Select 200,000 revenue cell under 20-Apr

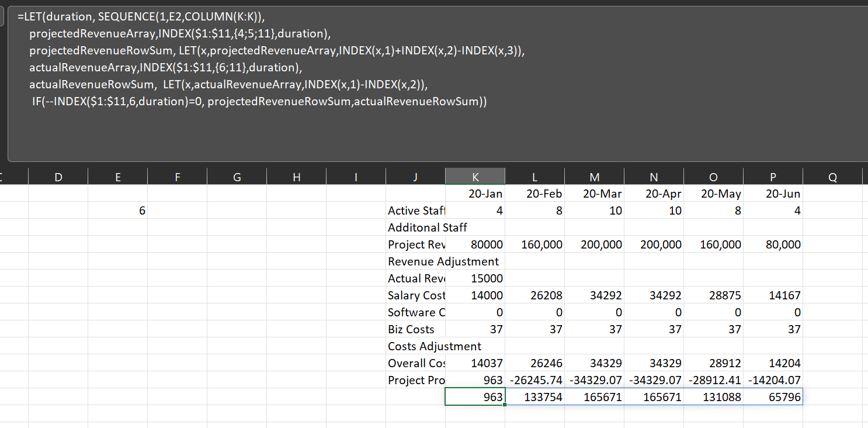[x=654, y=244]
